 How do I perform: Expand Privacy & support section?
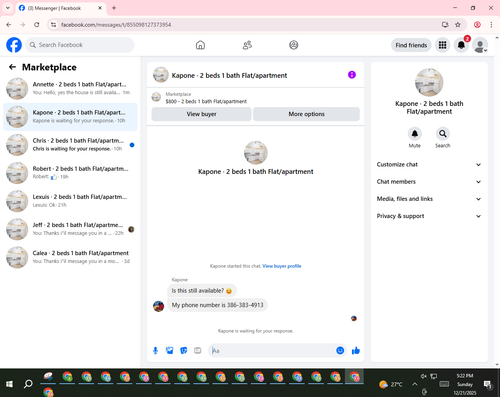429,216
